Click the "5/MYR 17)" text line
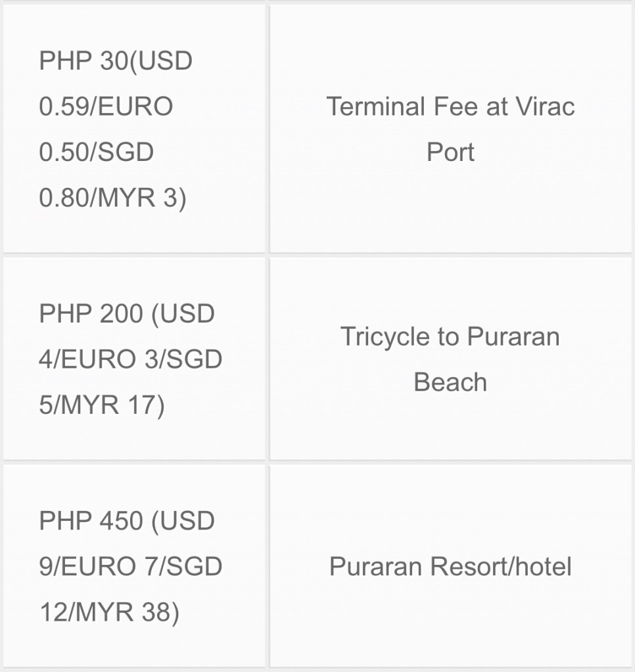 coord(101,405)
